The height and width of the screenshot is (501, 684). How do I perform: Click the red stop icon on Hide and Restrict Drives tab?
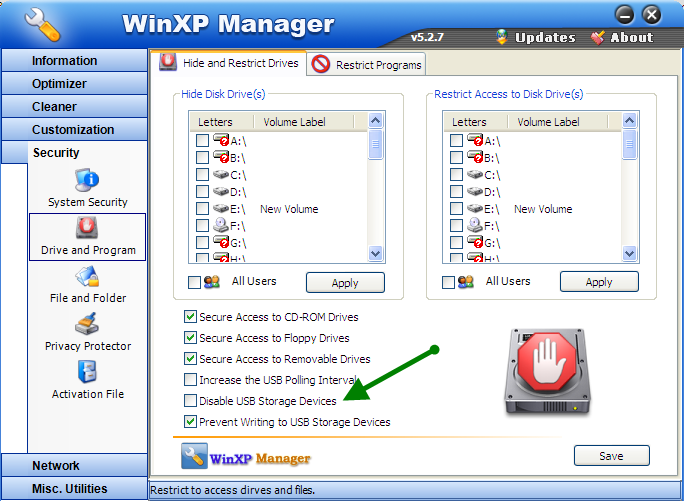(168, 62)
